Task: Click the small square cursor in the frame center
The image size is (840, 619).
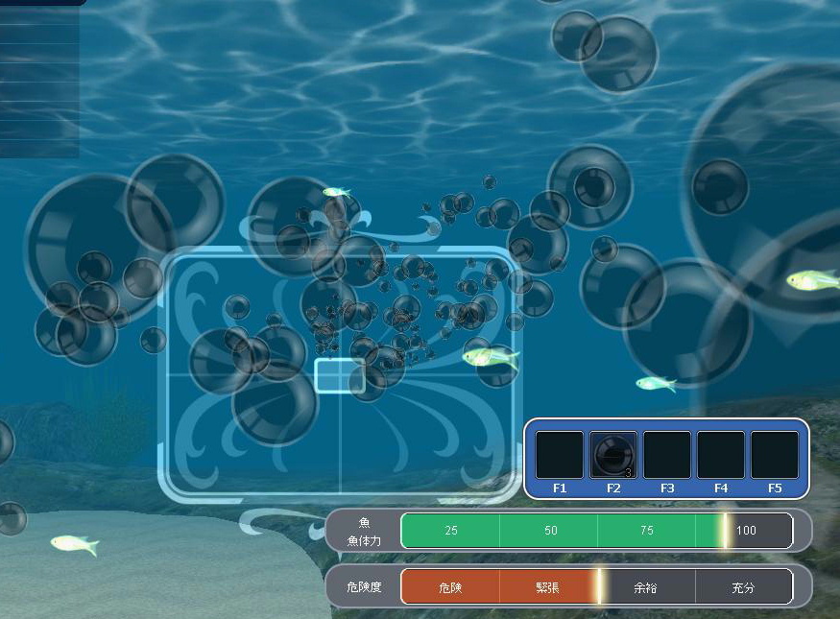Action: [339, 375]
